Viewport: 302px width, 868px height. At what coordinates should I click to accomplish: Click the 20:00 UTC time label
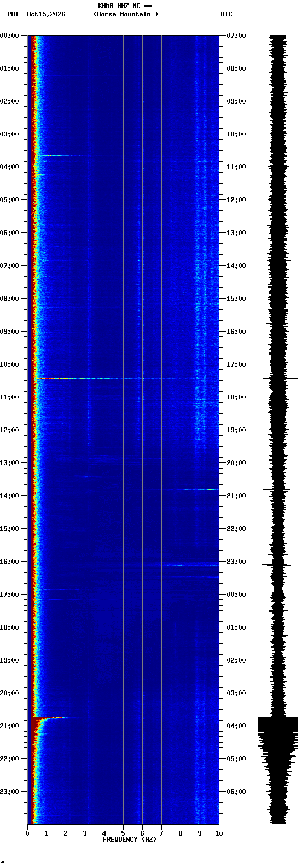click(x=236, y=463)
